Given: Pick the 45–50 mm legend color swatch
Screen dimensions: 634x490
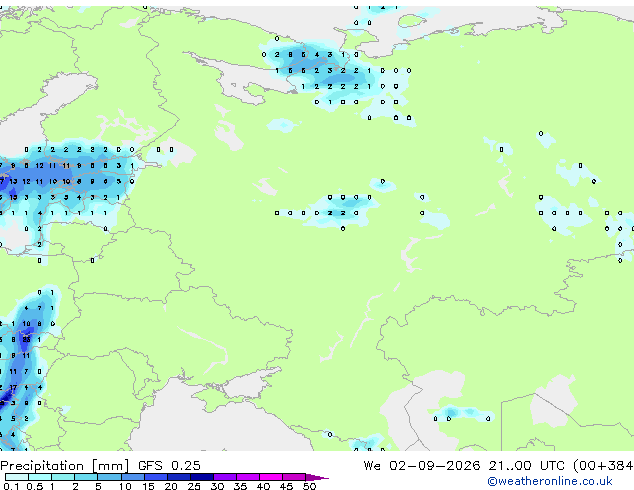Looking at the screenshot, I should [x=294, y=477].
